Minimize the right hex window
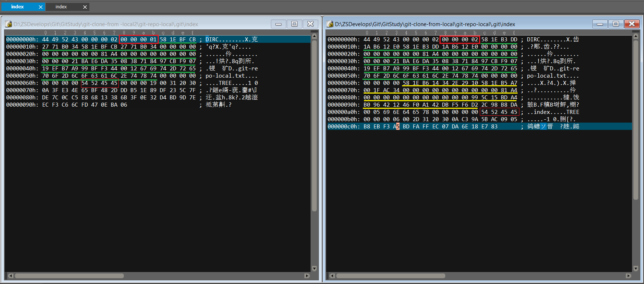The height and width of the screenshot is (284, 644). coord(600,24)
